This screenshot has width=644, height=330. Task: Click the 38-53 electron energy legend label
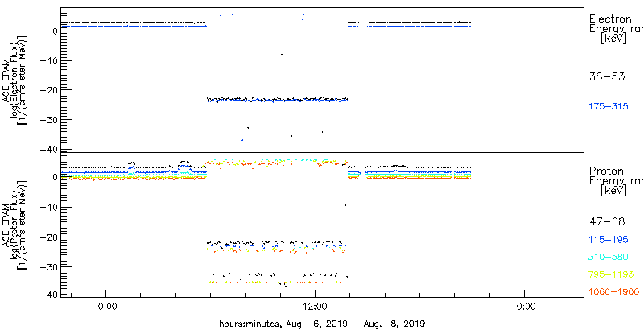click(607, 77)
